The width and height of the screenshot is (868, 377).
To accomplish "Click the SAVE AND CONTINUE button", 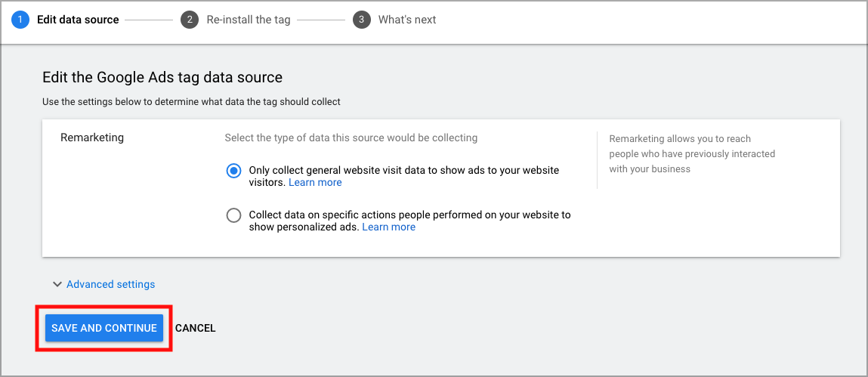I will coord(104,328).
